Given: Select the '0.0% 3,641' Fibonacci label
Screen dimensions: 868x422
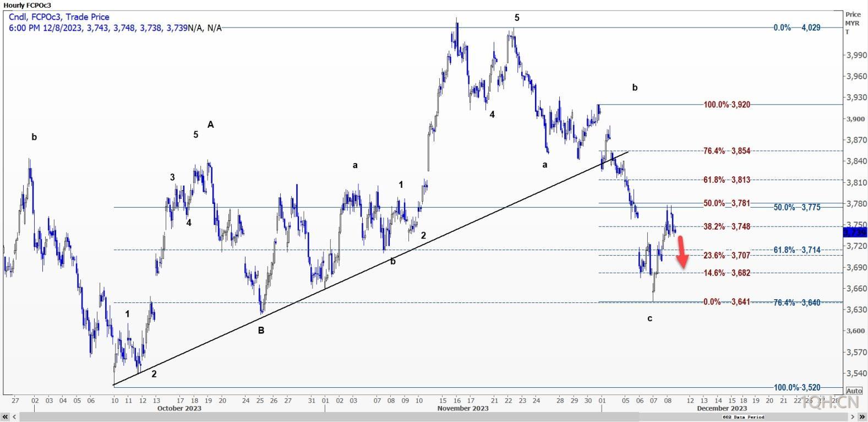Looking at the screenshot, I should pyautogui.click(x=727, y=302).
